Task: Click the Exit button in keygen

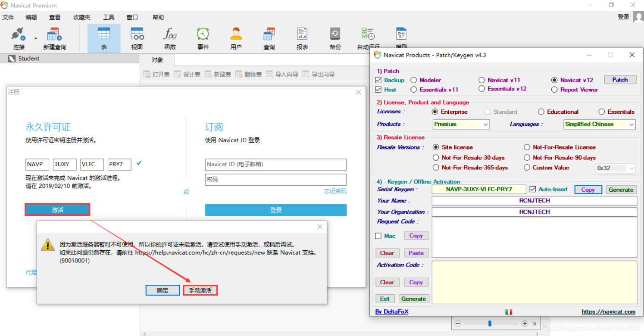Action: pyautogui.click(x=385, y=299)
